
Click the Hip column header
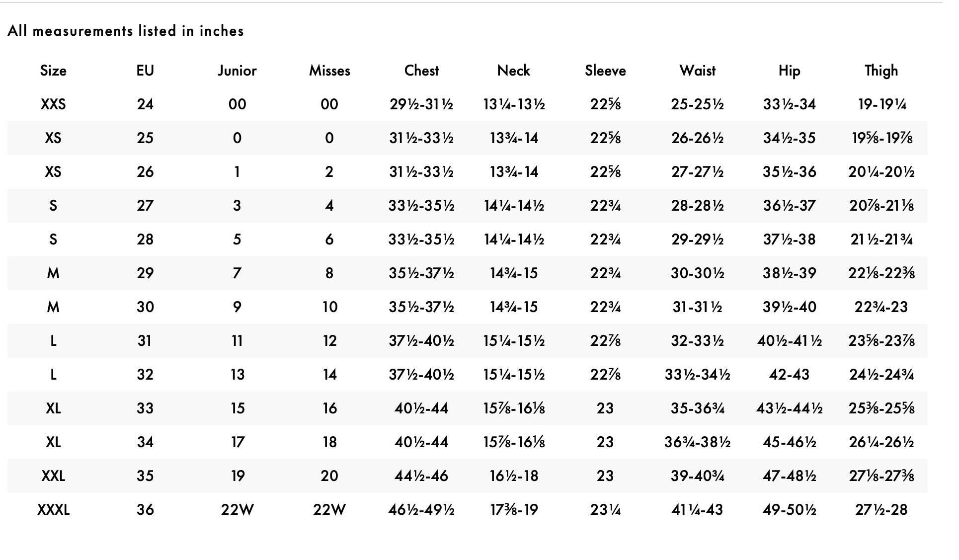pyautogui.click(x=789, y=71)
